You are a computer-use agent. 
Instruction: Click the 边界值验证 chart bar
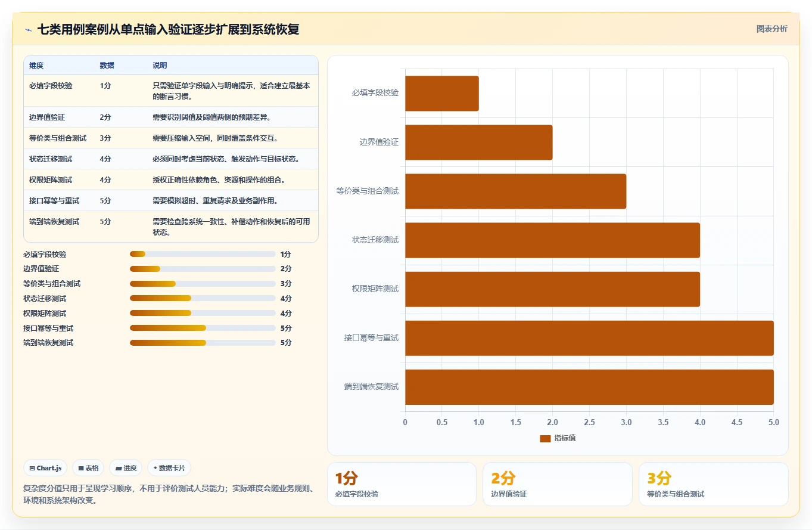pyautogui.click(x=479, y=142)
